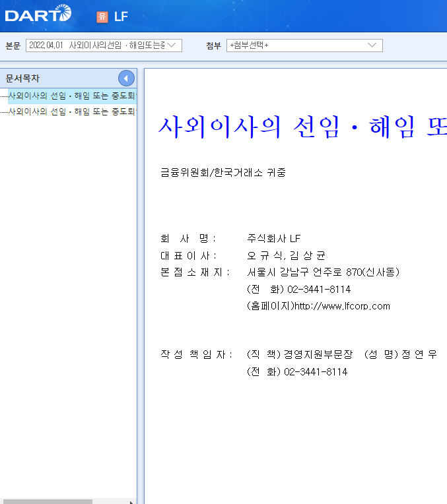Select the highlighted first 사외이사의 선임 tree item
This screenshot has height=504, width=447.
[72, 96]
